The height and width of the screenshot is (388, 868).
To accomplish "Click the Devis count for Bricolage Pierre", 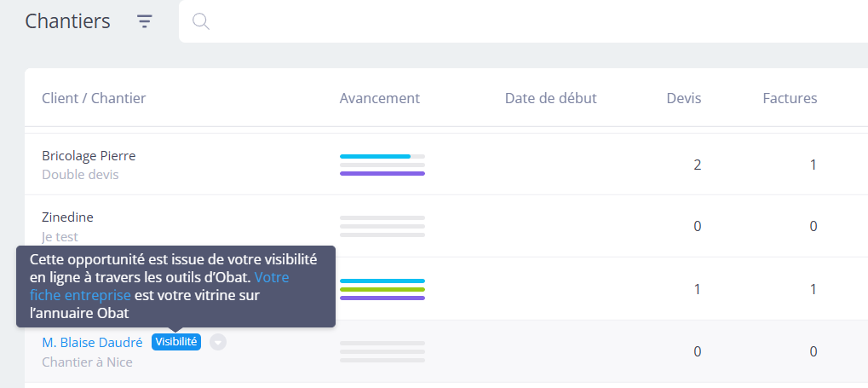I will (698, 165).
